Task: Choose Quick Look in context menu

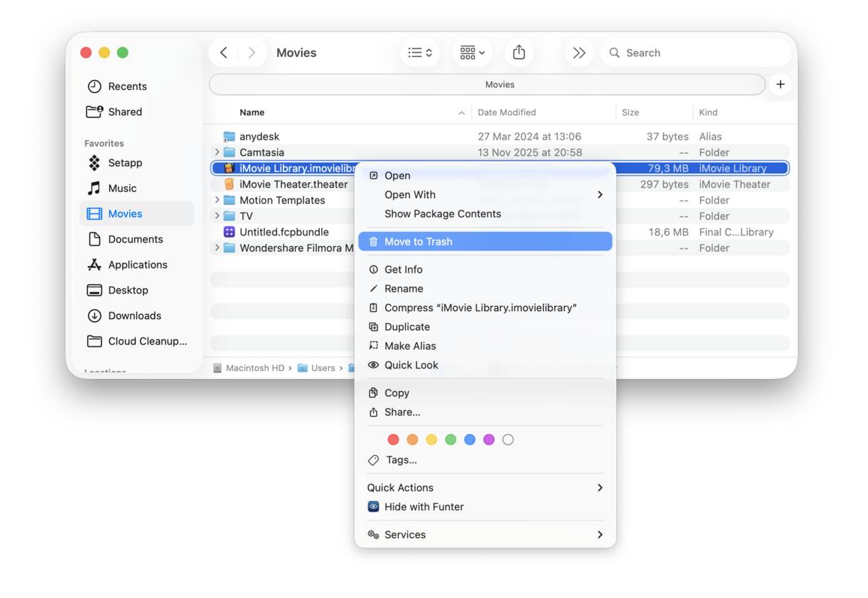Action: [485, 365]
